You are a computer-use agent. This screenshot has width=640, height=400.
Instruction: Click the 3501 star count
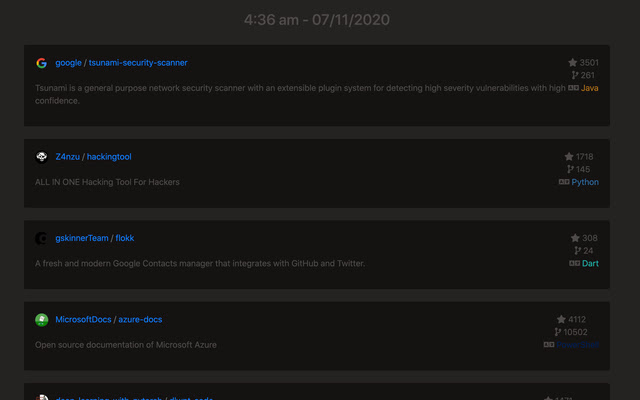click(x=589, y=62)
